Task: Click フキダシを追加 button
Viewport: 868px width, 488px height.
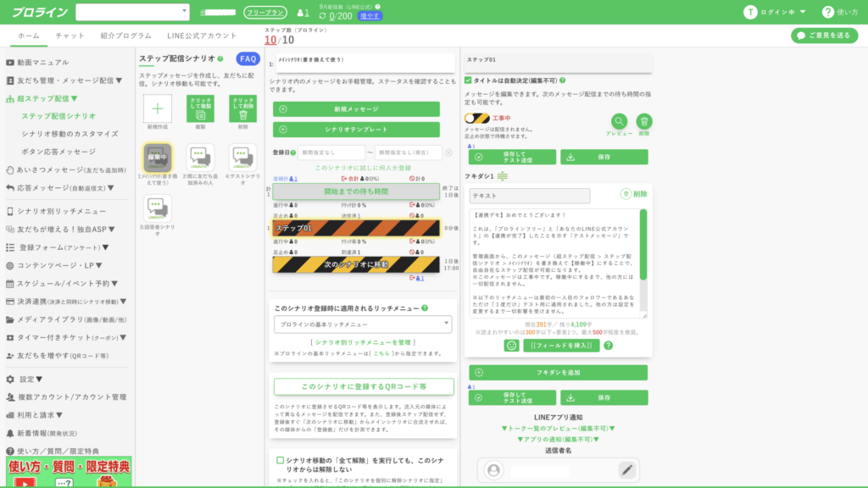Action: pyautogui.click(x=558, y=373)
